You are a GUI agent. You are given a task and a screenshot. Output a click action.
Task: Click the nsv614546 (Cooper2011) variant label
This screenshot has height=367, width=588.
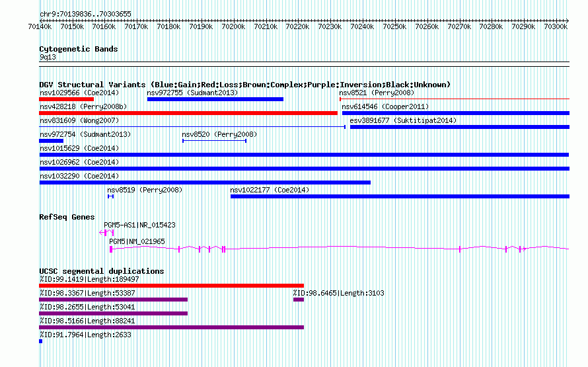(x=385, y=106)
